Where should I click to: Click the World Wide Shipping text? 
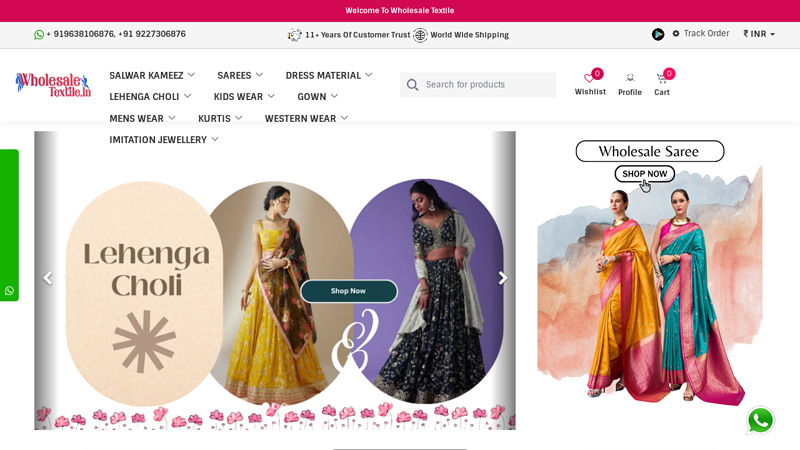tap(469, 35)
